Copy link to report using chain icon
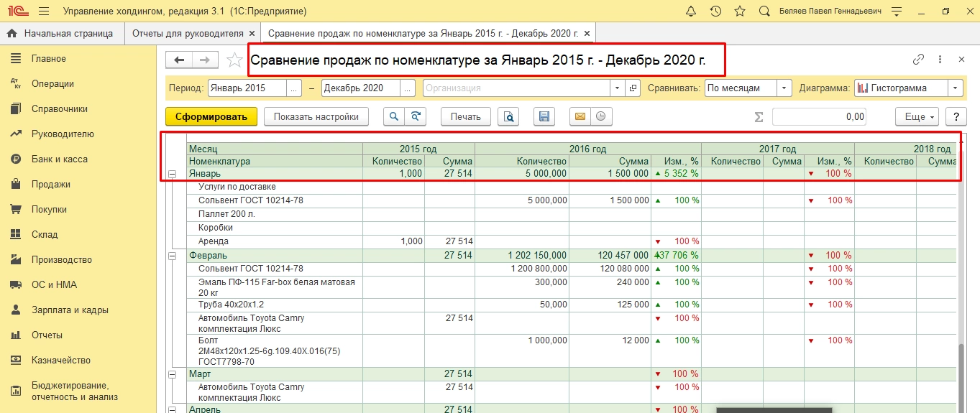This screenshot has height=413, width=980. click(x=918, y=60)
